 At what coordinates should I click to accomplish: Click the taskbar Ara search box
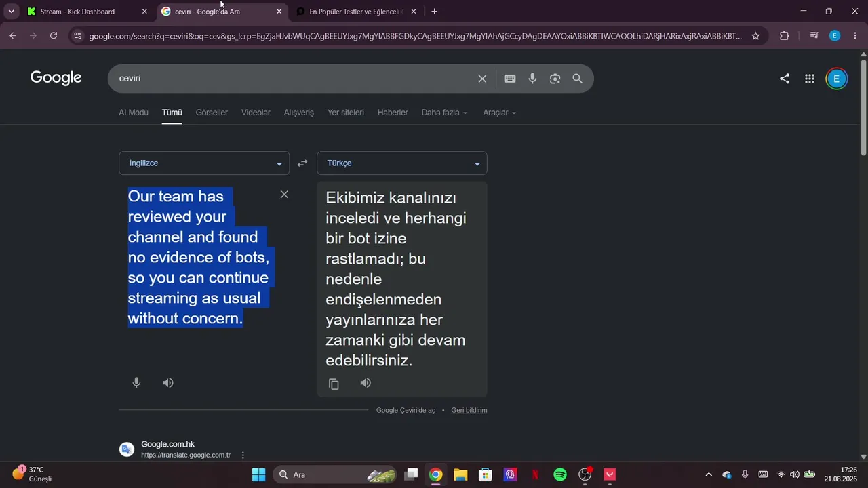pos(336,474)
